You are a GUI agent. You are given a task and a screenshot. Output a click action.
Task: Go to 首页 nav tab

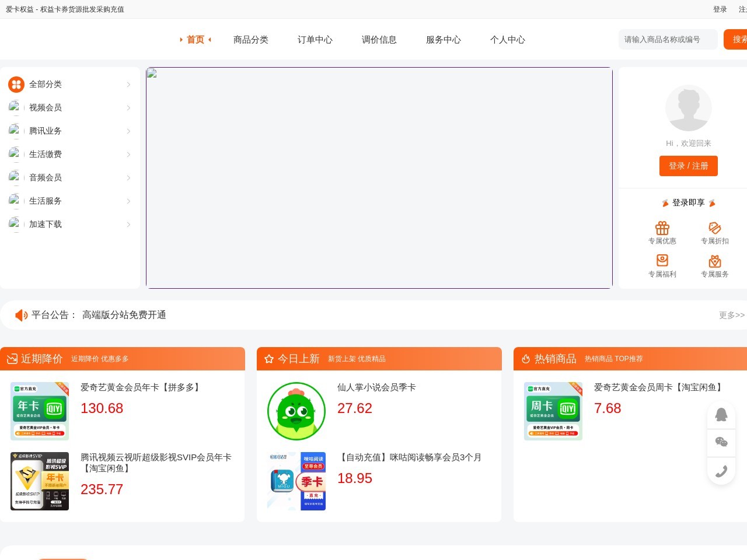tap(196, 40)
